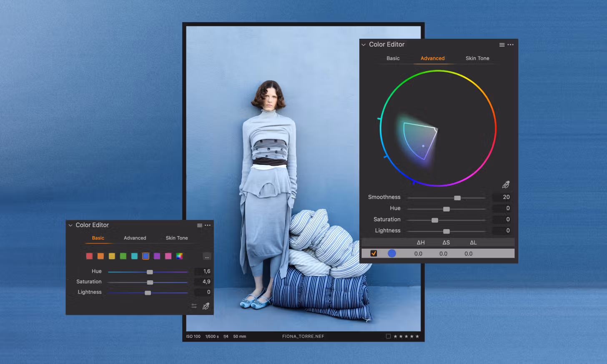This screenshot has width=607, height=364.
Task: Select the blue circle in the color range row
Action: pos(392,253)
